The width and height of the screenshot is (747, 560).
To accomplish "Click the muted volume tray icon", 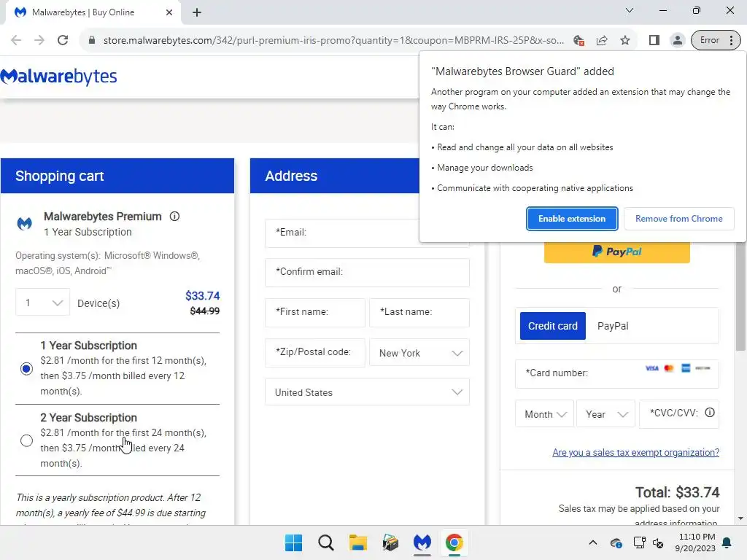I will point(658,542).
